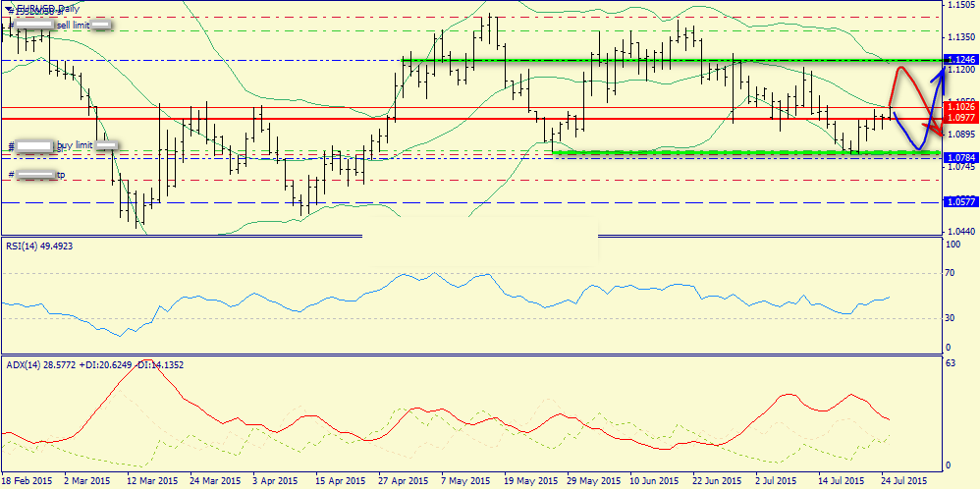Click the 10 Jun 2015 date label
Screen dimensions: 980x492
tap(655, 481)
